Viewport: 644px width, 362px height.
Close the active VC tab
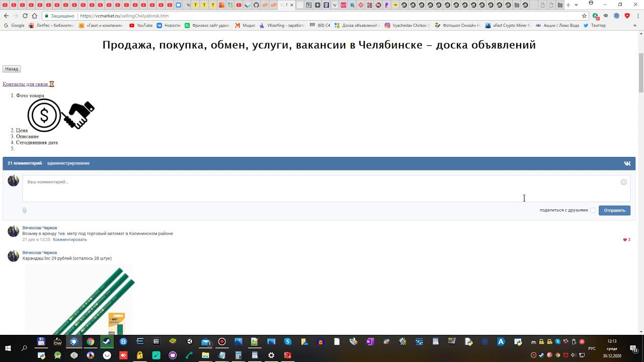click(292, 5)
